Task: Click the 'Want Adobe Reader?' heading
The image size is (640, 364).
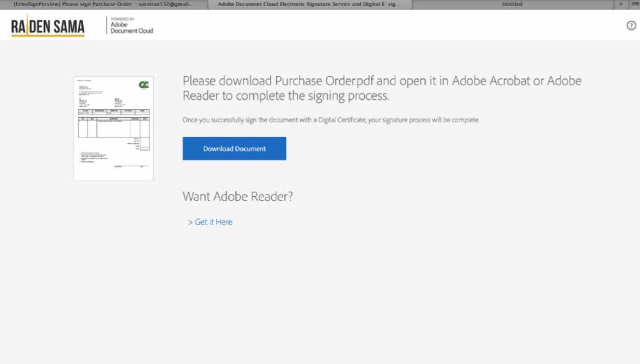Action: tap(237, 196)
